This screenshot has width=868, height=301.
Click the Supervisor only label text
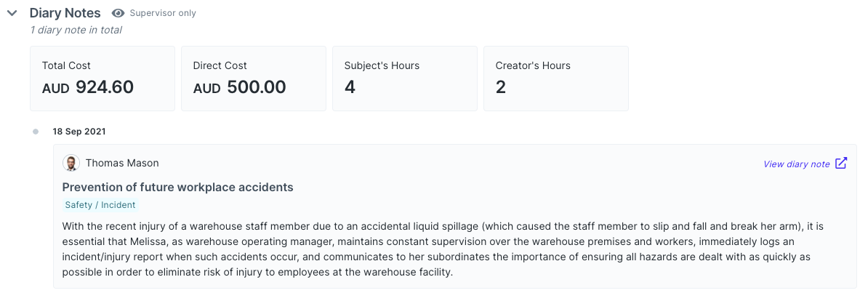163,13
